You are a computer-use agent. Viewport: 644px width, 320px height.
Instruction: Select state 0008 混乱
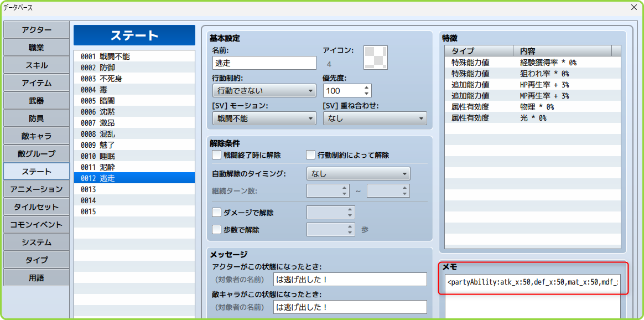click(x=134, y=134)
